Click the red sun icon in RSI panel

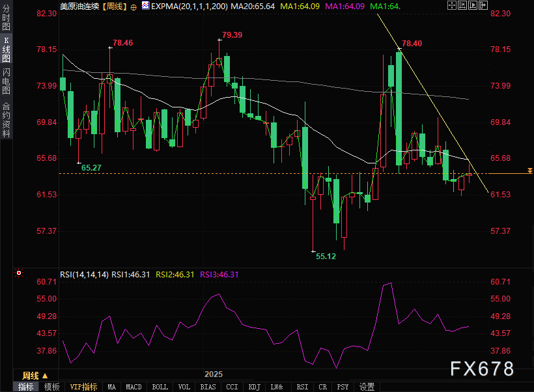(20, 273)
